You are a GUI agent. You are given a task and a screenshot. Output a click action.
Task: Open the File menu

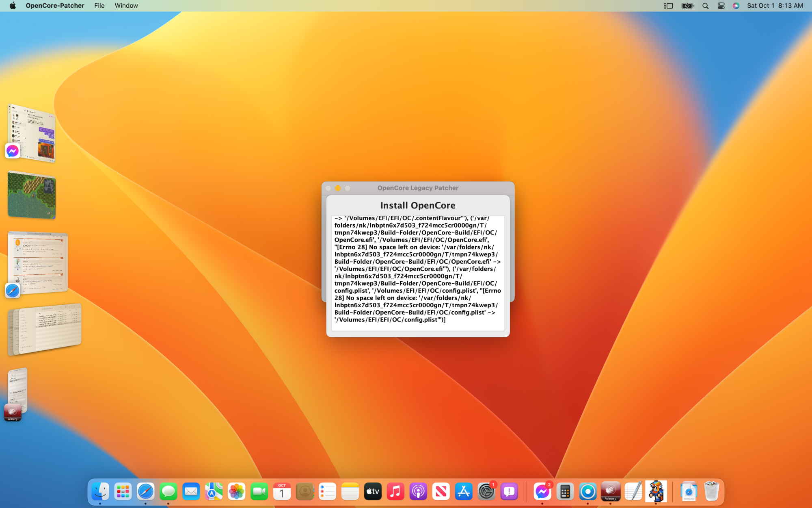click(x=99, y=6)
